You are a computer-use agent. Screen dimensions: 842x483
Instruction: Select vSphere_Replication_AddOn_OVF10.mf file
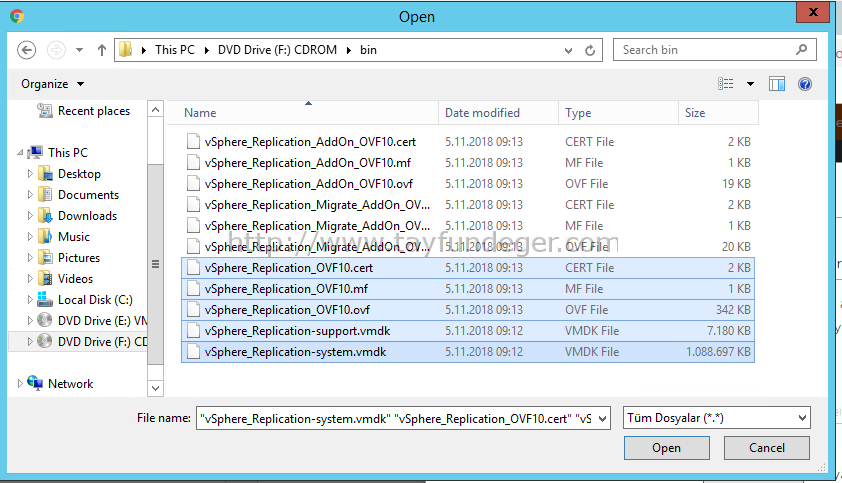[468, 163]
